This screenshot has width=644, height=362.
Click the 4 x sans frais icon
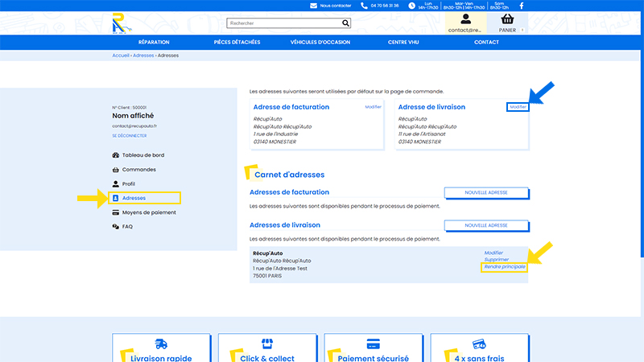[479, 344]
